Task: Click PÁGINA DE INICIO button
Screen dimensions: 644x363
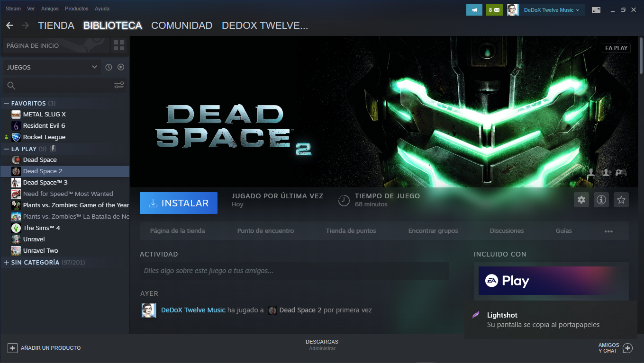Action: (56, 45)
